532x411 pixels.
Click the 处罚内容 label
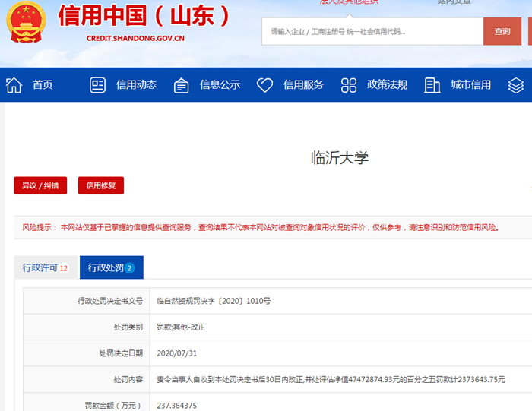click(128, 379)
